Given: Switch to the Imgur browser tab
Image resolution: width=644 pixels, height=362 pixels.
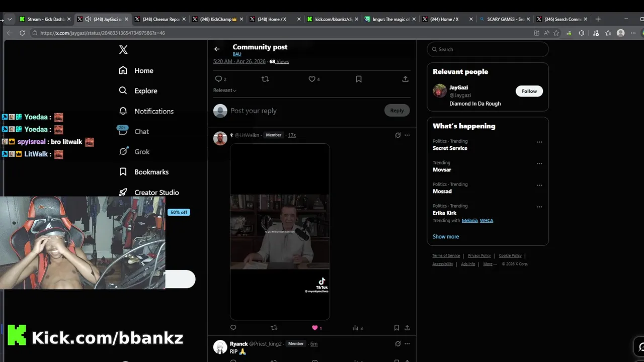Looking at the screenshot, I should coord(390,19).
